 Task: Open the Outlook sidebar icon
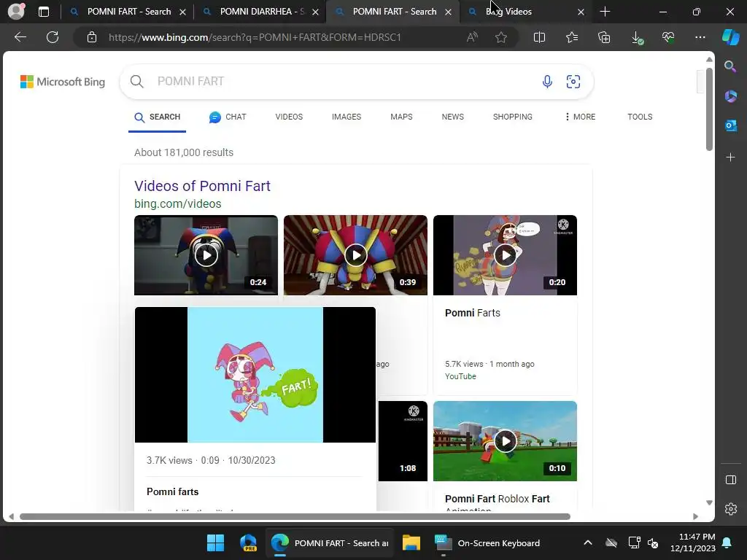coord(731,125)
